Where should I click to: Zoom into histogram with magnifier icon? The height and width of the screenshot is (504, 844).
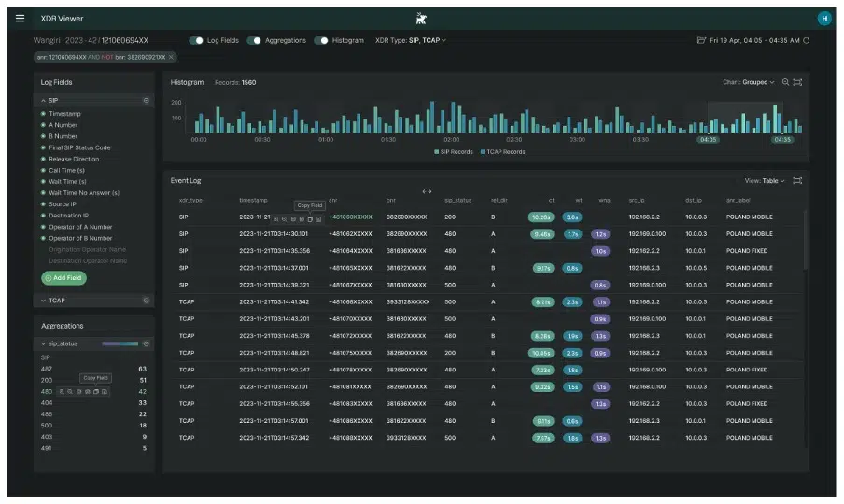785,82
